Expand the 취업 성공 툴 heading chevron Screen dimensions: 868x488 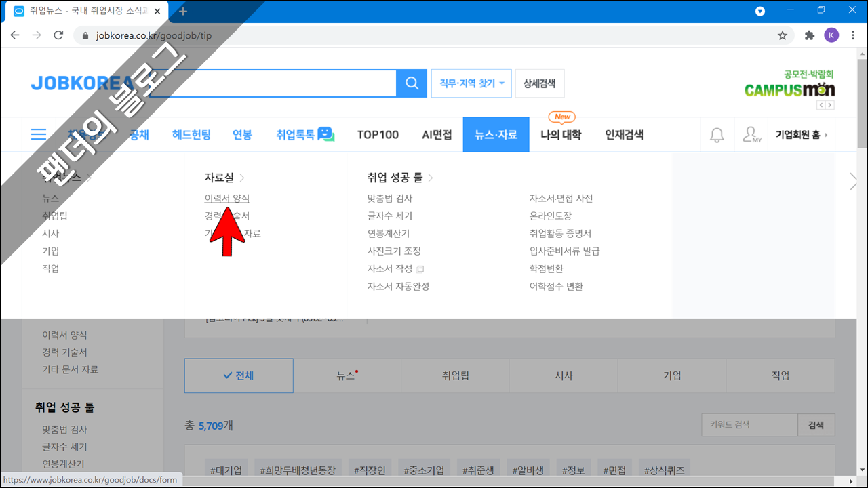pos(431,178)
